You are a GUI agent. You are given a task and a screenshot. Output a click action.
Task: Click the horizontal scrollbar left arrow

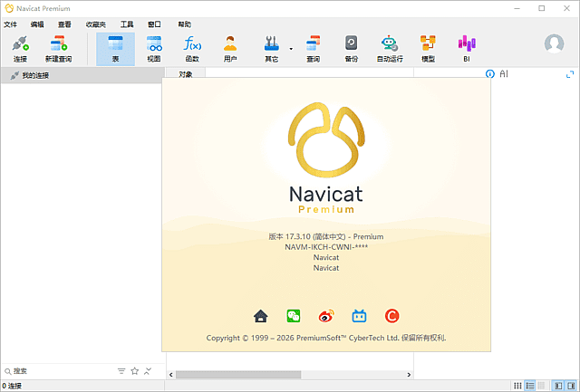(x=171, y=375)
